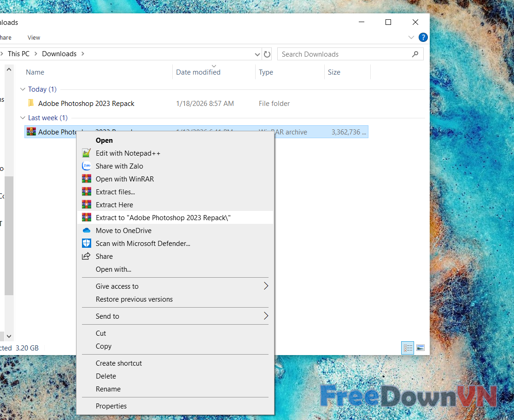The width and height of the screenshot is (514, 420).
Task: Open the View ribbon tab
Action: [34, 37]
